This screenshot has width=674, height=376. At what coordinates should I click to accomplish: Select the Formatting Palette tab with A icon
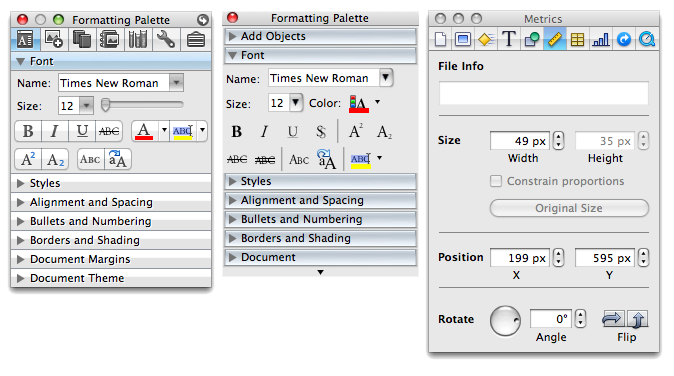tap(25, 40)
